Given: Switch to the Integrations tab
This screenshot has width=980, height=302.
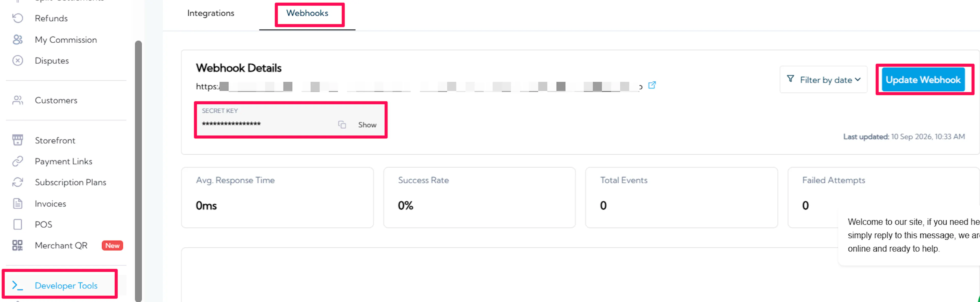Looking at the screenshot, I should coord(210,13).
